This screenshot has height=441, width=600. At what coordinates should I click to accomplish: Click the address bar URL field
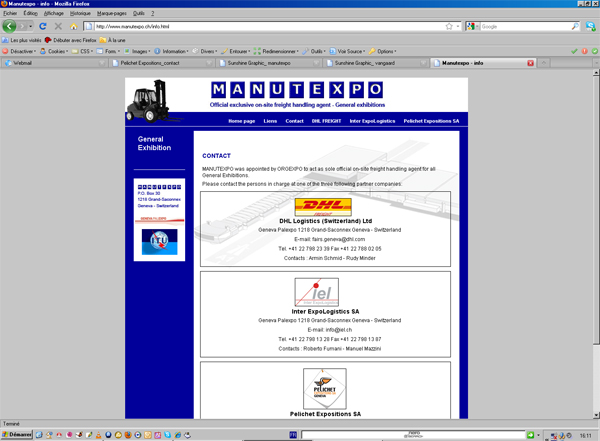269,26
